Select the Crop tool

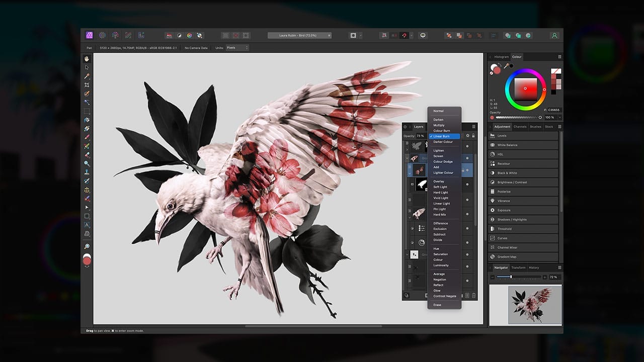pos(87,85)
